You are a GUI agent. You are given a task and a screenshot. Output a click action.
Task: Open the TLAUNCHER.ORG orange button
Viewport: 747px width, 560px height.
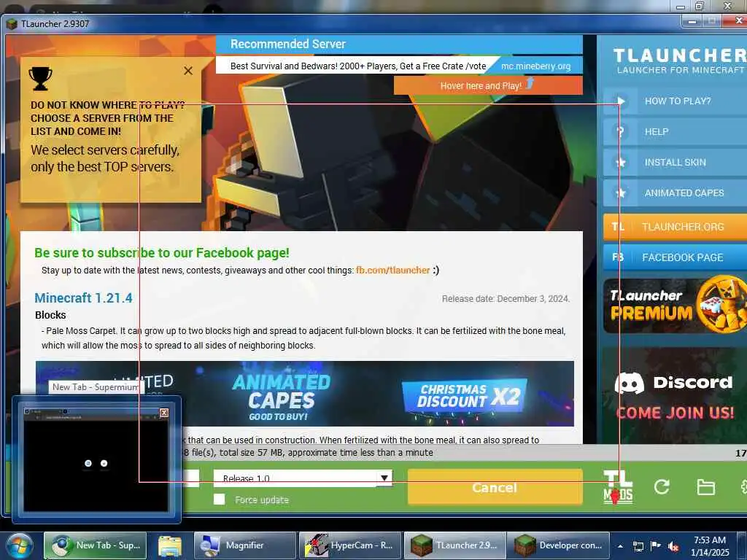[675, 227]
